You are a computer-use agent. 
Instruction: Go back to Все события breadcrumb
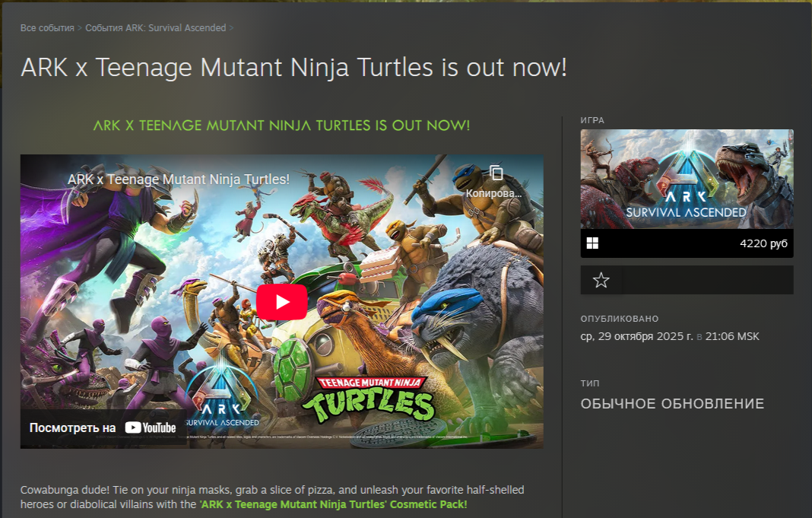pyautogui.click(x=47, y=28)
